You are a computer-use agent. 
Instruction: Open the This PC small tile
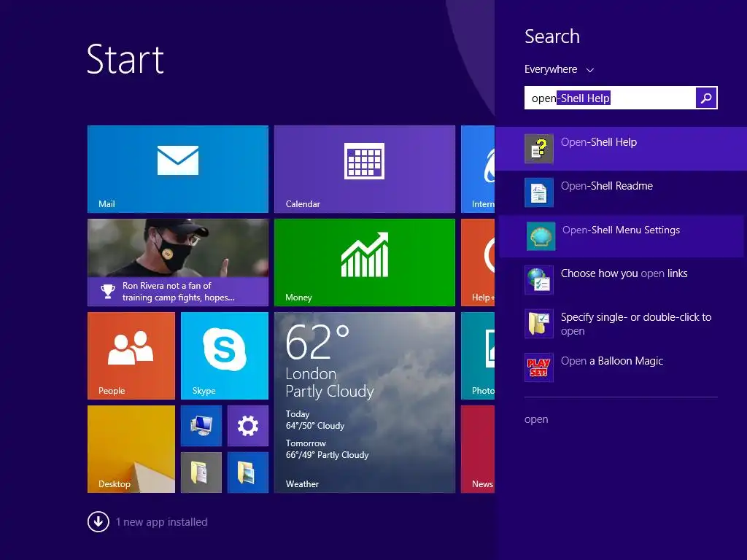(x=201, y=426)
